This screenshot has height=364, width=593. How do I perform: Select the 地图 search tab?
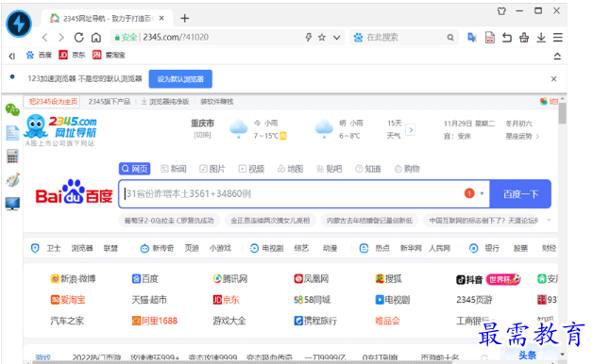click(x=290, y=169)
